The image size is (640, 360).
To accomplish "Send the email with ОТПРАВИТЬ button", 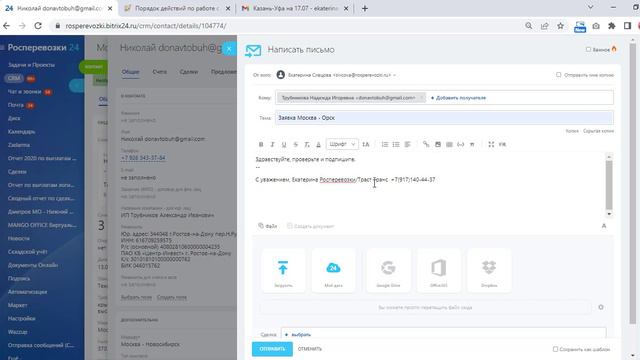I will tap(272, 349).
